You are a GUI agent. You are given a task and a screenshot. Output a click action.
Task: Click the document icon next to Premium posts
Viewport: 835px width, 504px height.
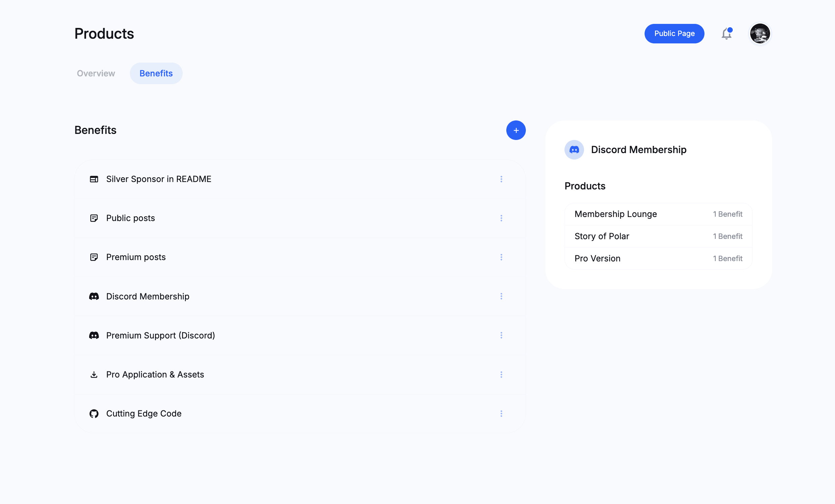94,256
